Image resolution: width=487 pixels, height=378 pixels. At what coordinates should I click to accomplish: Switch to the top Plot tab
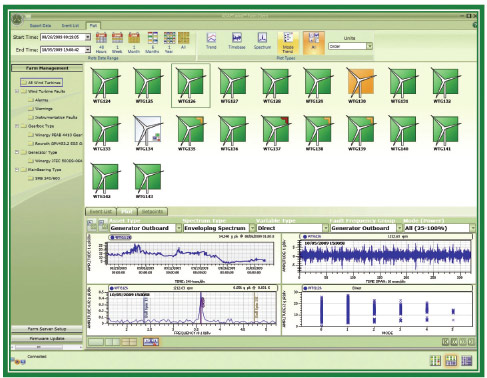click(93, 26)
